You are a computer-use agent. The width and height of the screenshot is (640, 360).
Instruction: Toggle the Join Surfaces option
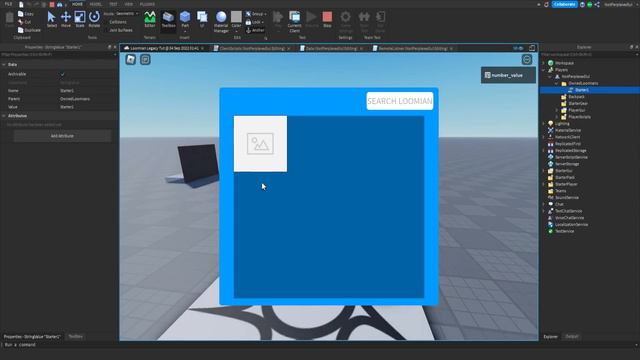pos(120,30)
